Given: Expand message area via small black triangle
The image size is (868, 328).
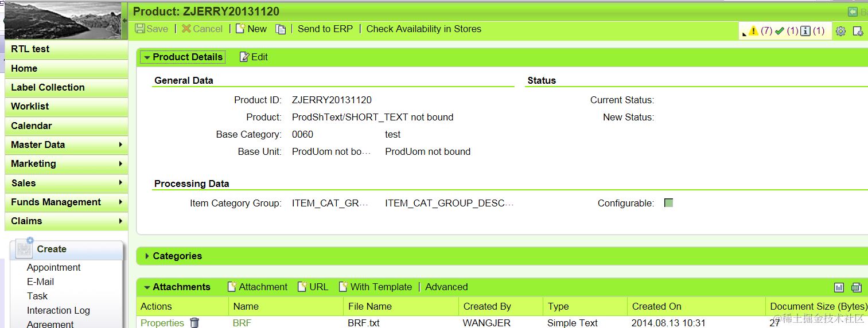Looking at the screenshot, I should (745, 34).
